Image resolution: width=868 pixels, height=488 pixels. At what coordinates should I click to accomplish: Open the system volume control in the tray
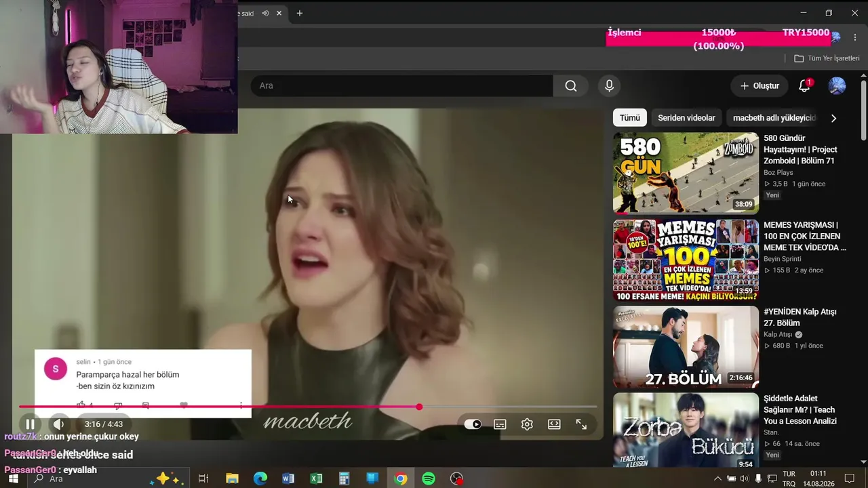click(x=745, y=479)
